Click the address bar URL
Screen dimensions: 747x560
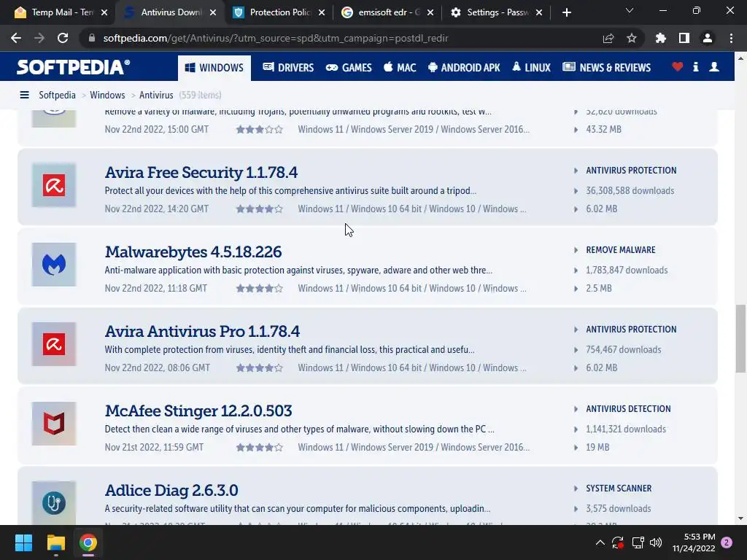tap(275, 38)
